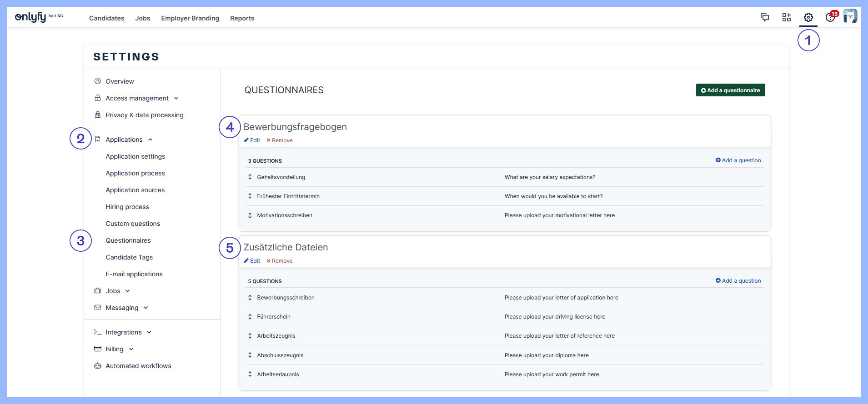Click the Add a questionnaire button

coord(730,90)
